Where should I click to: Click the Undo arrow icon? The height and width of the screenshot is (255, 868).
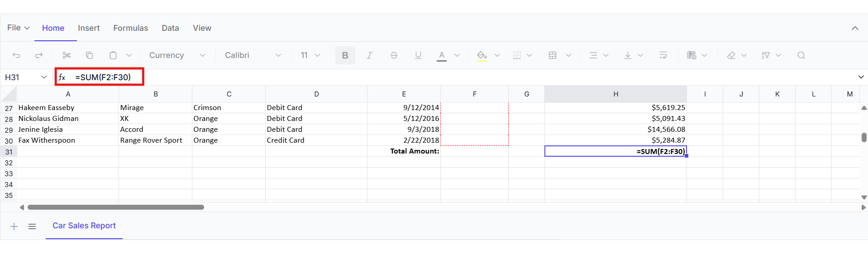pos(16,55)
